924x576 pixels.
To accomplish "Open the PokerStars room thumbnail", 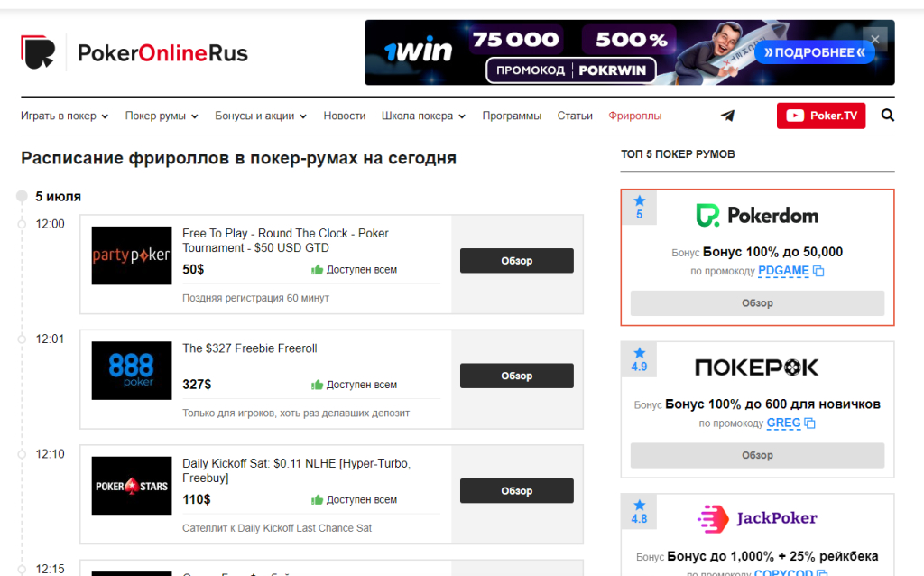I will coord(132,485).
